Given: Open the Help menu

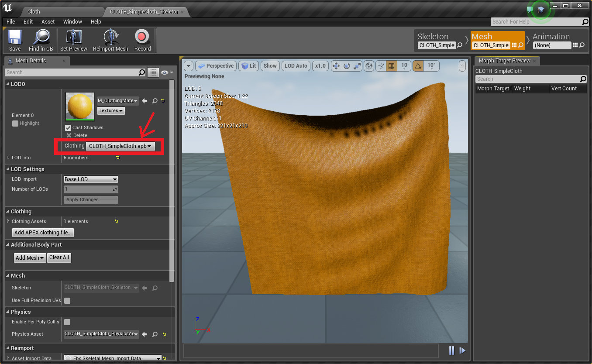Looking at the screenshot, I should [96, 22].
